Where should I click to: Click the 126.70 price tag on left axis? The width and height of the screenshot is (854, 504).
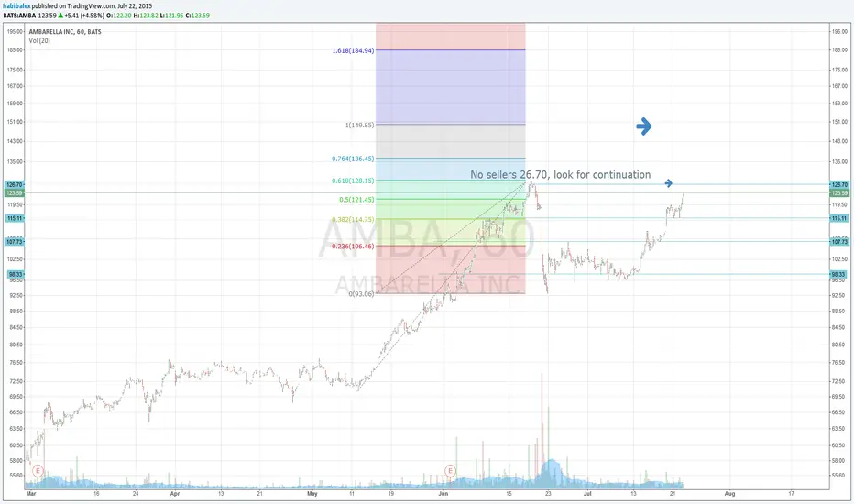coord(14,184)
